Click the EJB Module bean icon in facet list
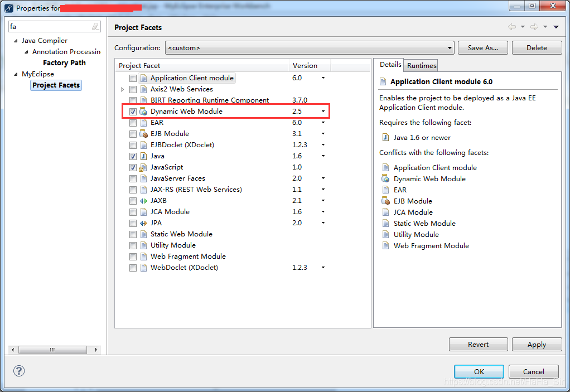Screen dimensions: 570x392 click(143, 134)
